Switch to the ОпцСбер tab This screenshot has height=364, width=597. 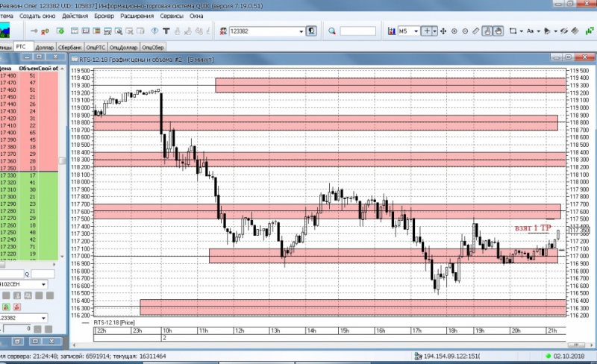pyautogui.click(x=153, y=48)
